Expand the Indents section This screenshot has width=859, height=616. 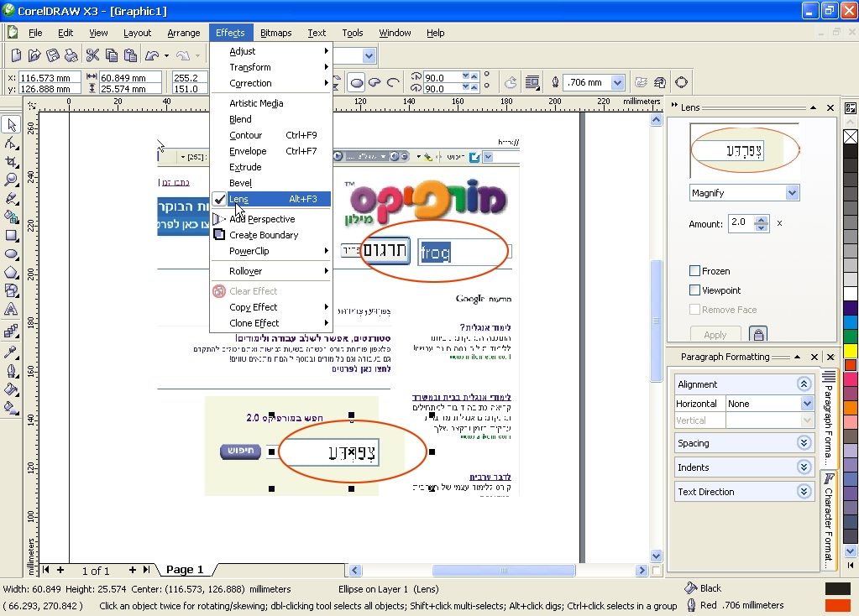[804, 467]
